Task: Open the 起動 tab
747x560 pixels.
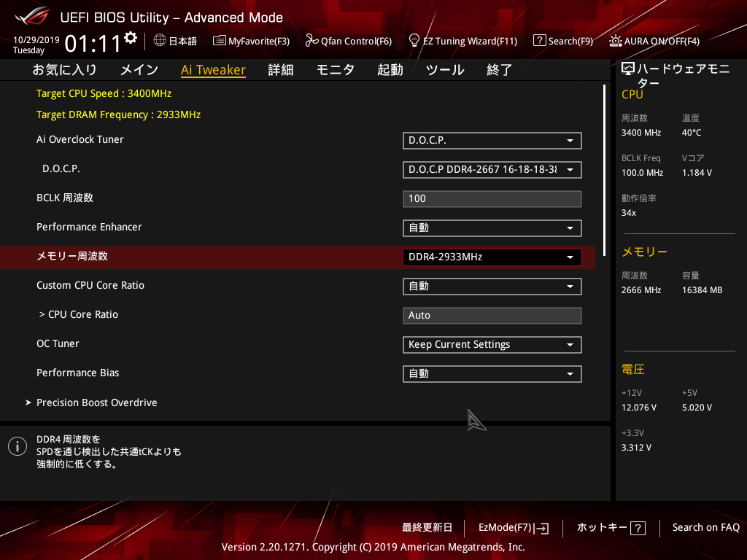Action: (x=390, y=70)
